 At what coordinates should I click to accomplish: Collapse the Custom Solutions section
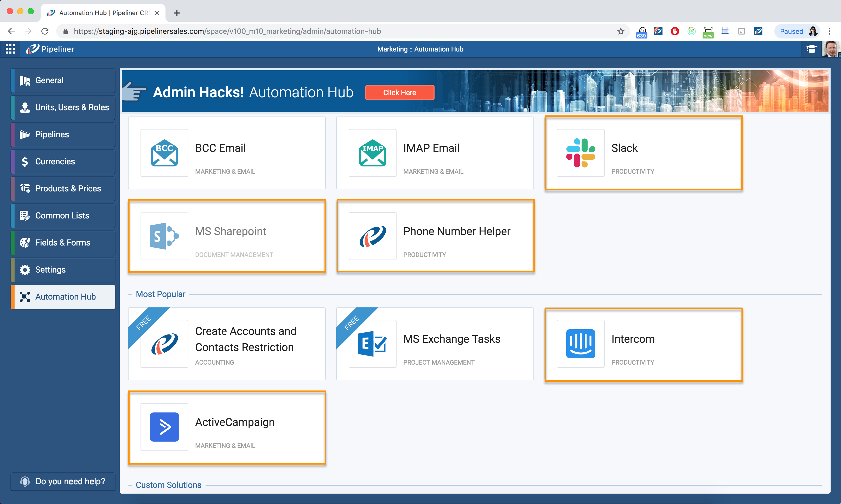point(130,485)
